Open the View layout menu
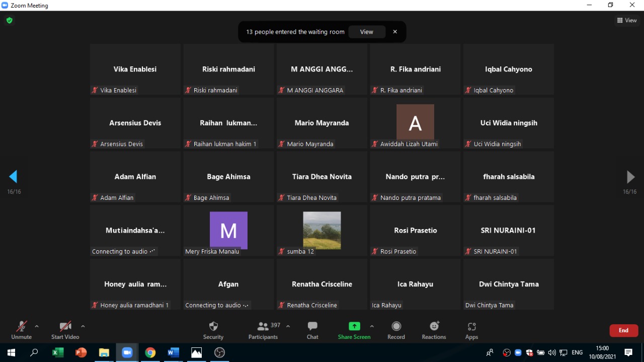This screenshot has width=644, height=362. pos(627,21)
